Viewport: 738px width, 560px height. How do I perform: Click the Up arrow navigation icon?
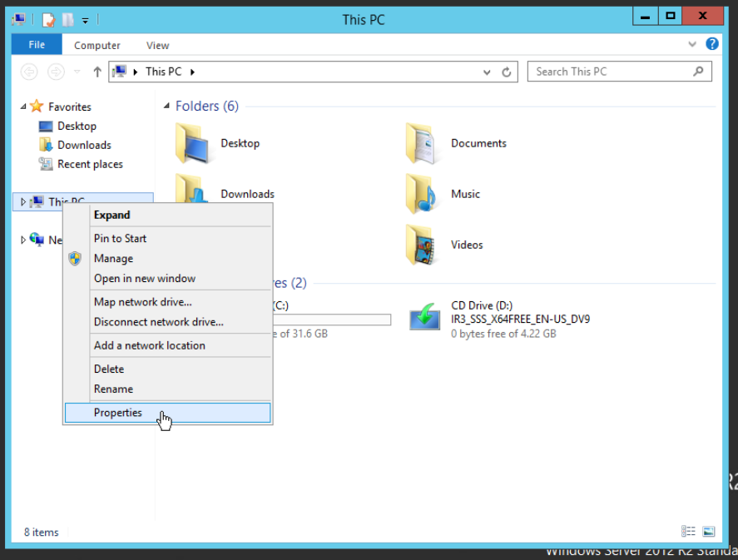click(x=97, y=72)
